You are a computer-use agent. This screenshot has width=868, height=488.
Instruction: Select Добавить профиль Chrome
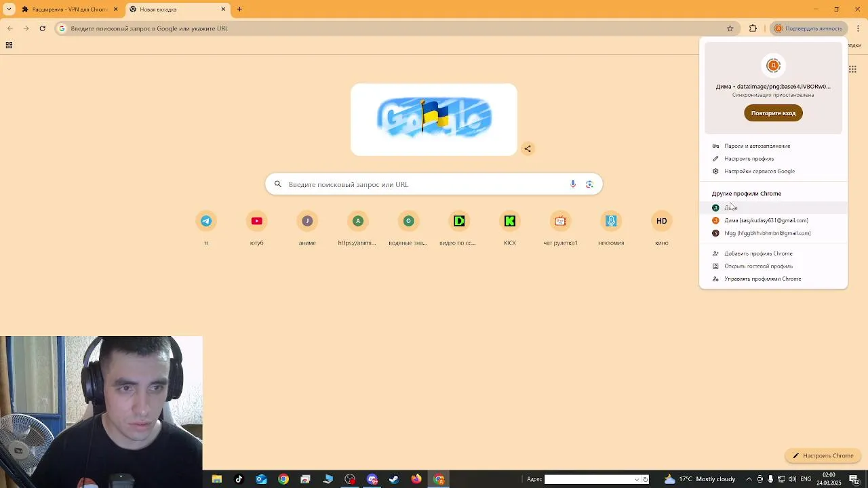point(773,253)
